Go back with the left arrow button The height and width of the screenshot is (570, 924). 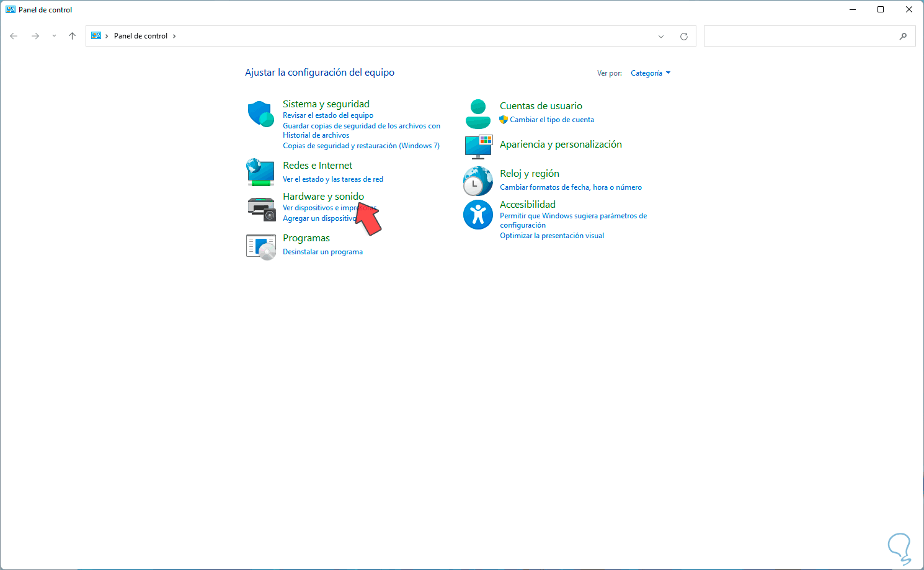14,36
